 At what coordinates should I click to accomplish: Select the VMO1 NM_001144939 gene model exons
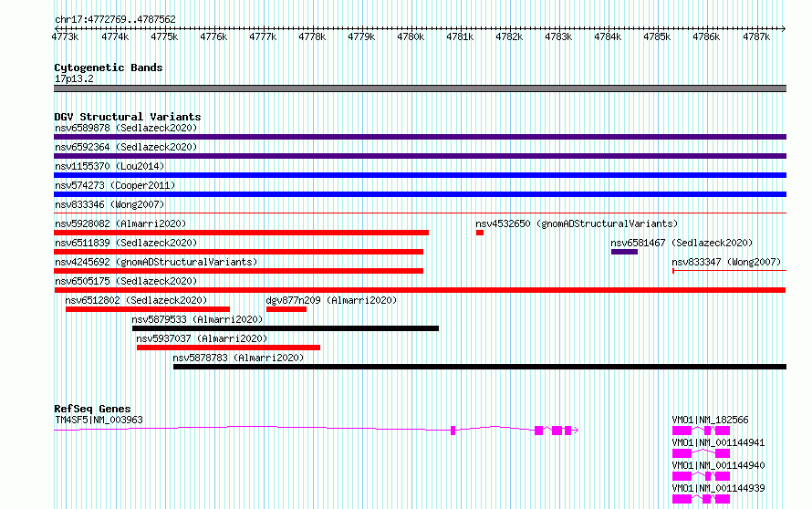[702, 499]
